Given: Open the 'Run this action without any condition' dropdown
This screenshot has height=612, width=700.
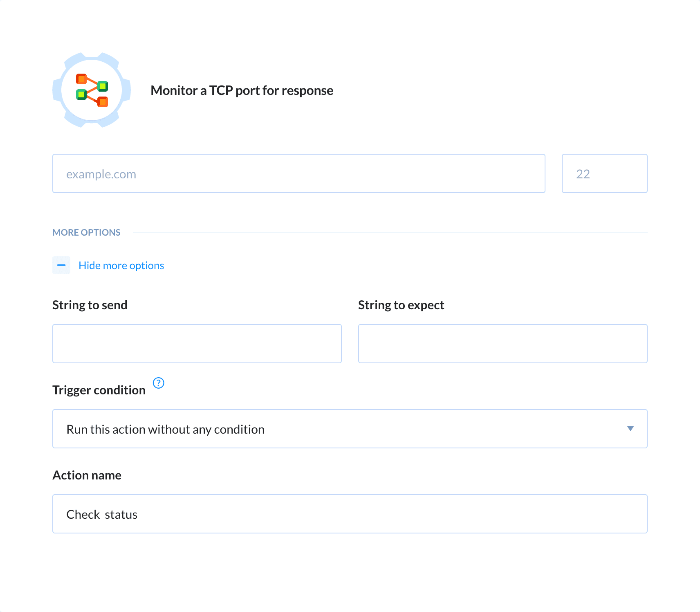Looking at the screenshot, I should tap(349, 429).
